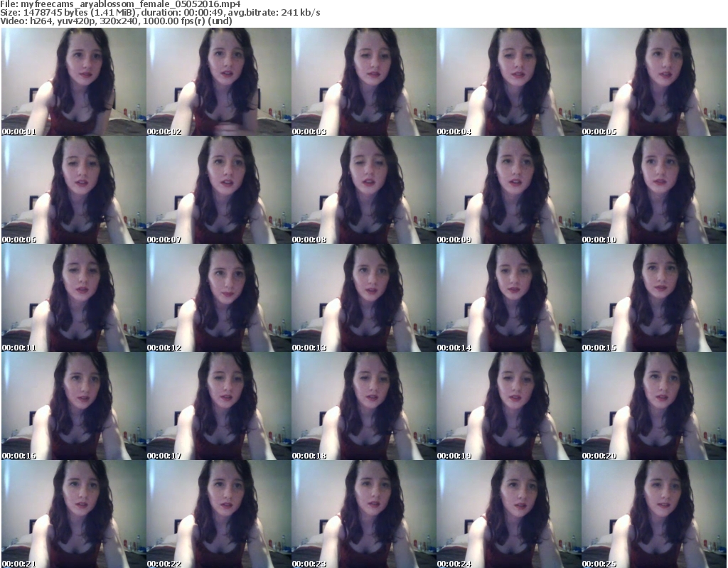The height and width of the screenshot is (568, 728).
Task: Pick the preview frame at 00:00:14
Action: tap(509, 298)
